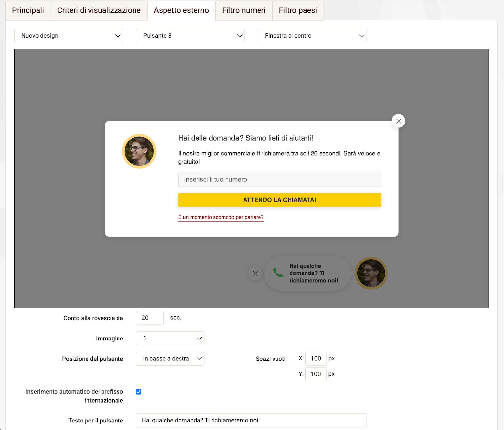Expand the Immagine dropdown
This screenshot has width=504, height=430.
point(170,338)
